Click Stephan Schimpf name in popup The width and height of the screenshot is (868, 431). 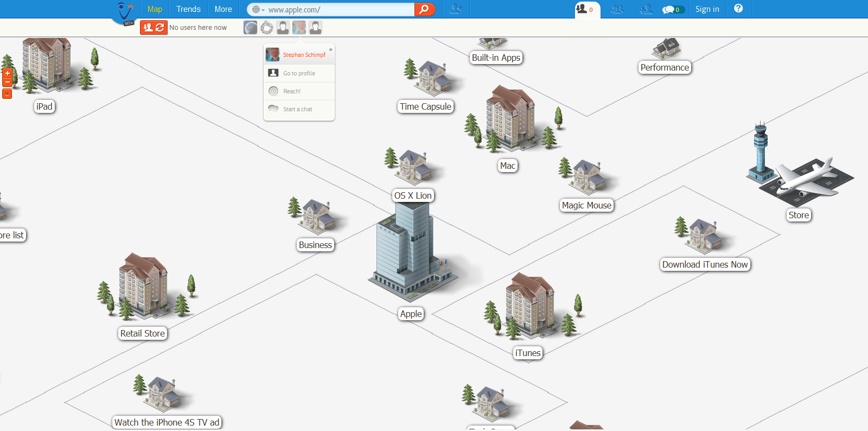(x=304, y=55)
